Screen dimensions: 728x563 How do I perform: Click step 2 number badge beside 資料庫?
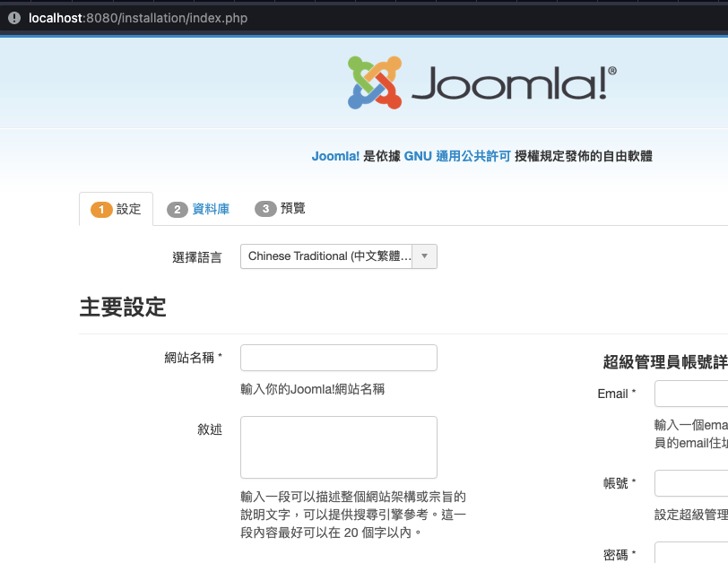[x=178, y=209]
